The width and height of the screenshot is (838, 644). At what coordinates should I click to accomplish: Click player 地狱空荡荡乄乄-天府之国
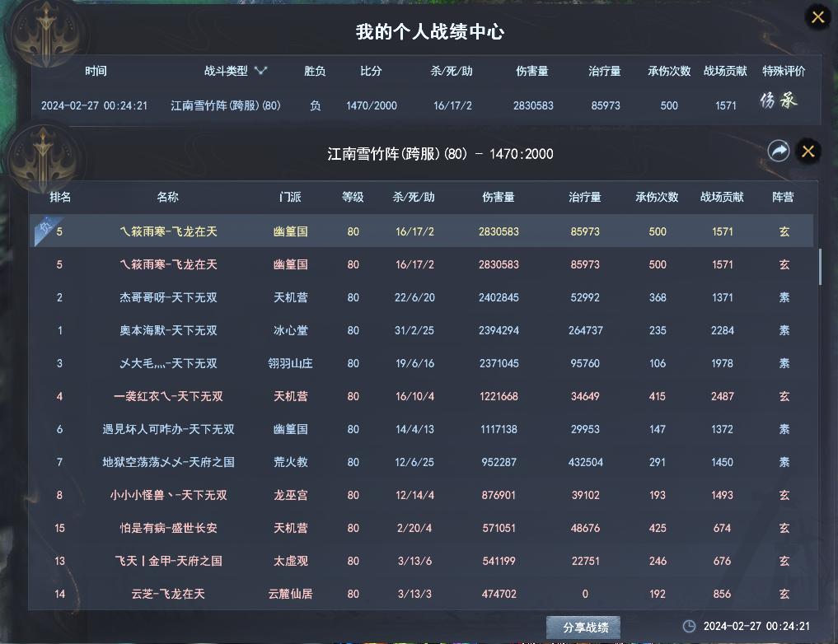coord(168,462)
